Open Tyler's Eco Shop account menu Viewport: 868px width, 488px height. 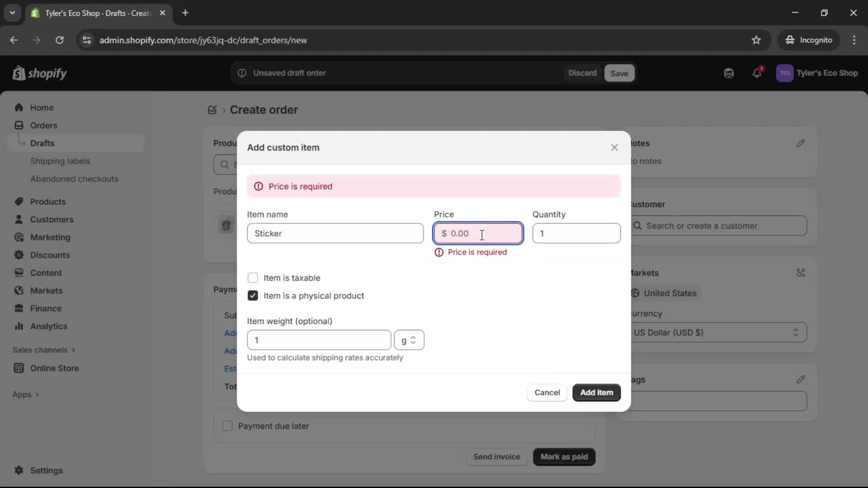pos(816,73)
